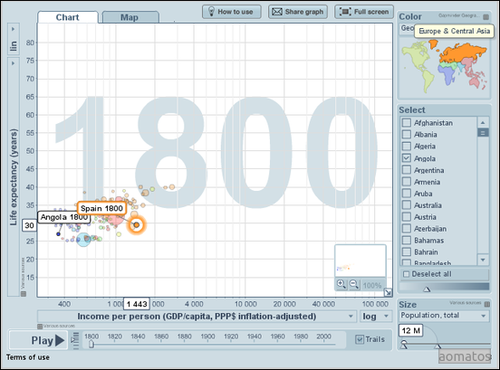Click the zoom in magnifier icon
The height and width of the screenshot is (370, 500).
pyautogui.click(x=341, y=284)
